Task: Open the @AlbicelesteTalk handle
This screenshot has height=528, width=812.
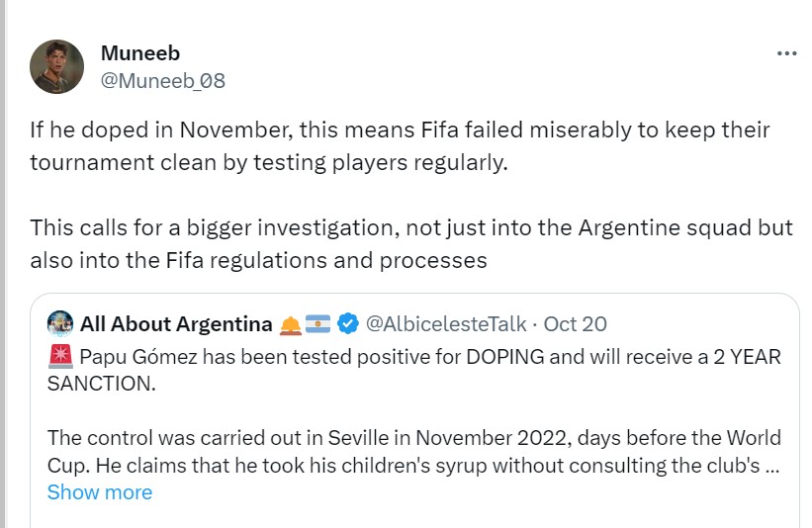Action: coord(446,324)
